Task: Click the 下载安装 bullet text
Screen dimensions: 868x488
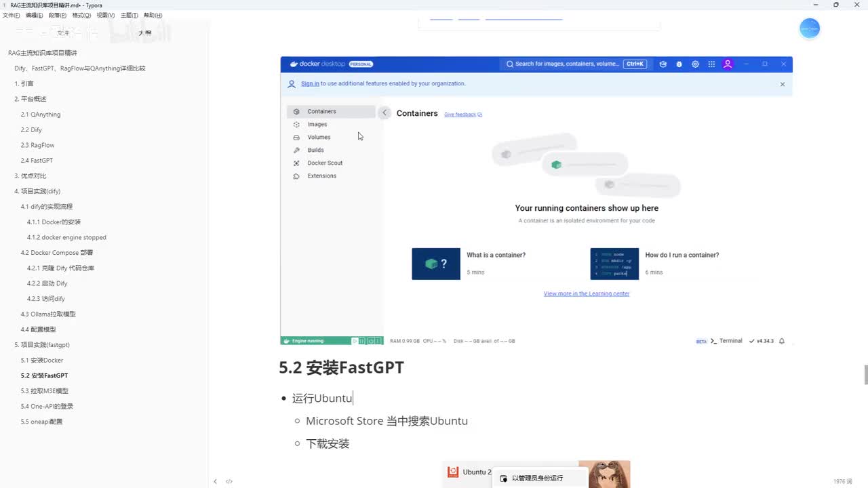Action: tap(328, 444)
